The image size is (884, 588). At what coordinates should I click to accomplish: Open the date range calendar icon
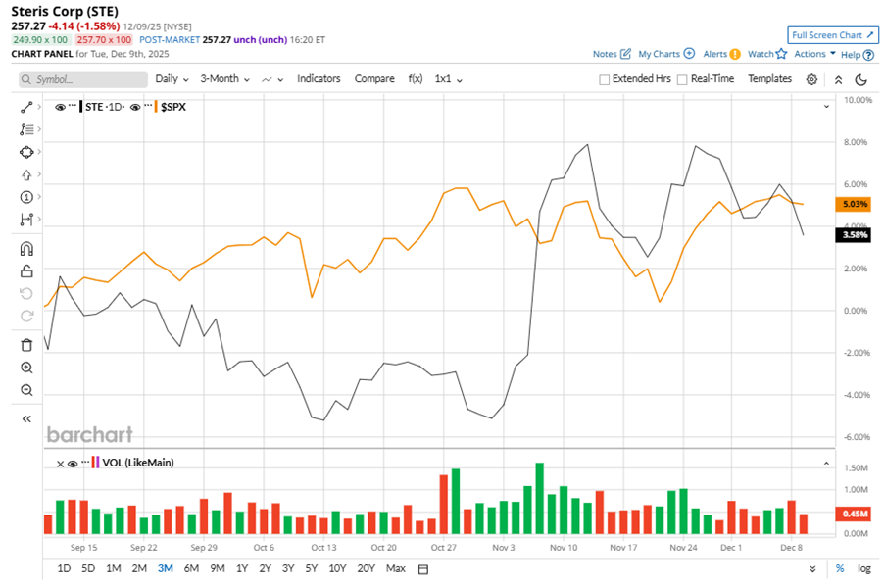point(423,569)
